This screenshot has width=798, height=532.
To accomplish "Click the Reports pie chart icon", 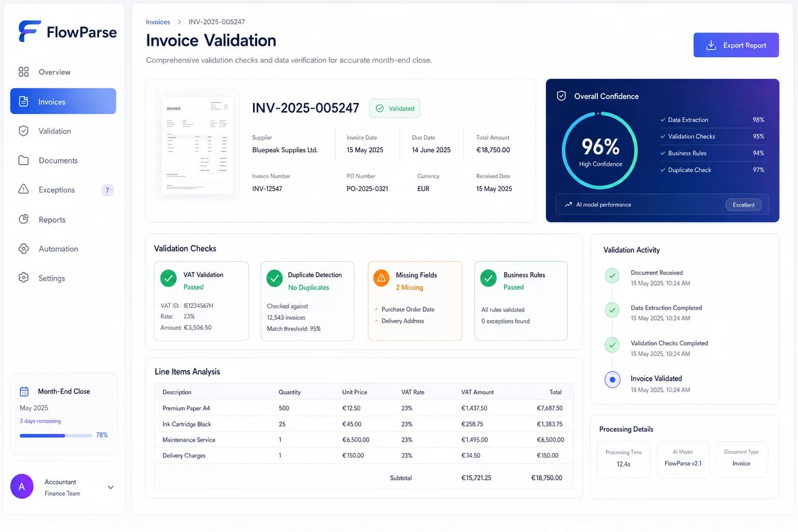I will [x=23, y=219].
